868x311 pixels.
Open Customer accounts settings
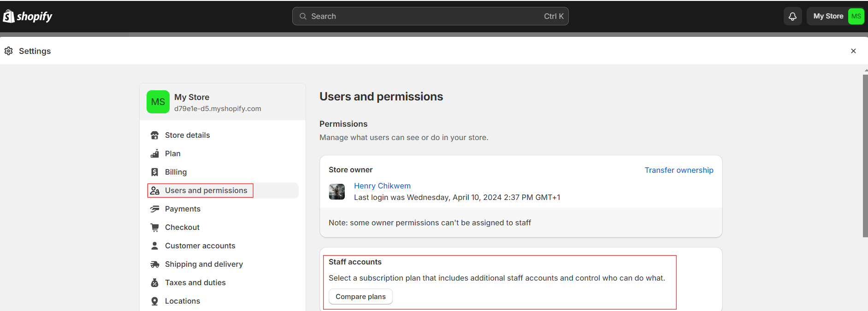point(200,246)
